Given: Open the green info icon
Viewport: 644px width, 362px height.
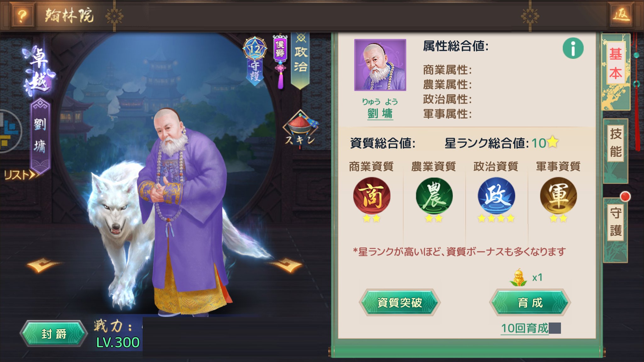Looking at the screenshot, I should [x=573, y=48].
